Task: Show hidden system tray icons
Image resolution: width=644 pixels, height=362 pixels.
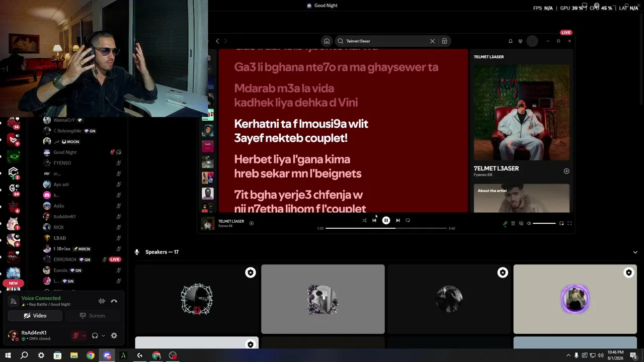Action: coord(569,355)
